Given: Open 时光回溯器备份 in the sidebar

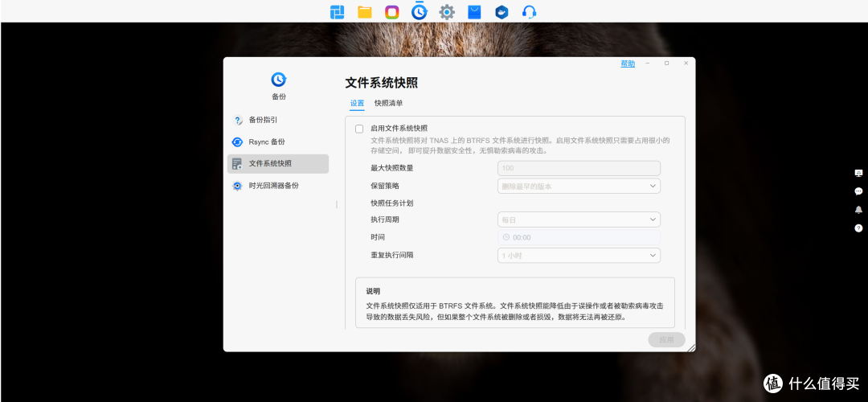Looking at the screenshot, I should (x=278, y=186).
